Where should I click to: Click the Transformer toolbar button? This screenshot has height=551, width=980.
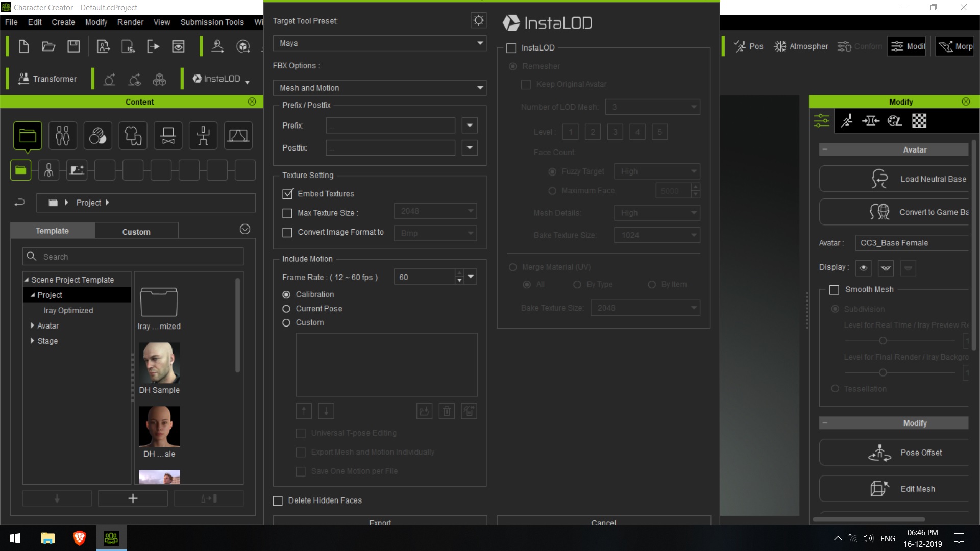47,79
